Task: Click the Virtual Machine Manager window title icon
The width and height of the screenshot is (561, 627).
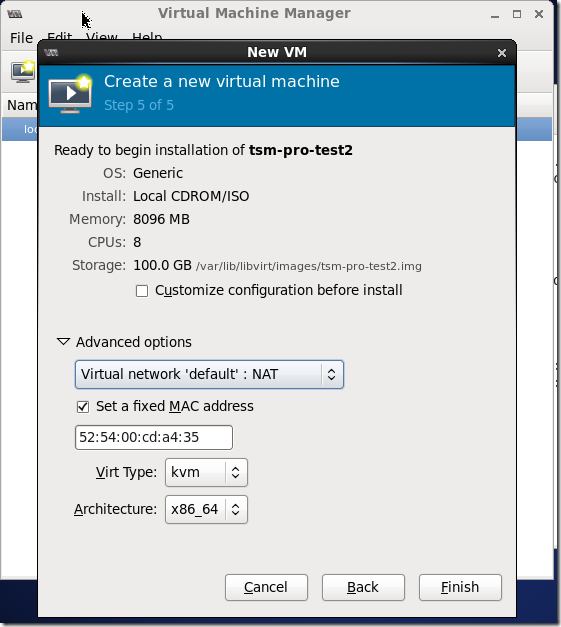Action: pyautogui.click(x=15, y=14)
